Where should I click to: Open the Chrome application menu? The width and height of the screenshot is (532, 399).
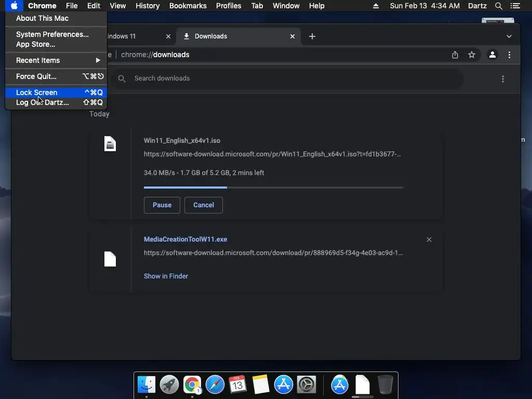point(42,6)
